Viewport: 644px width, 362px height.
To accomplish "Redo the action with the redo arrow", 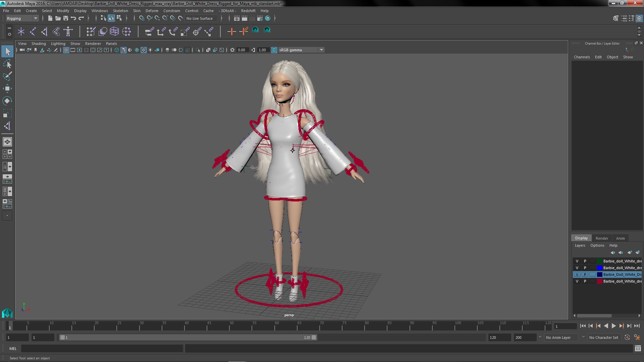I will (81, 18).
